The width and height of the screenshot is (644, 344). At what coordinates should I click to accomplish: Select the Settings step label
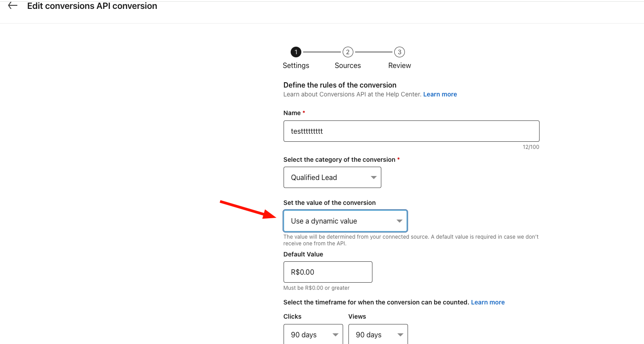(x=296, y=65)
